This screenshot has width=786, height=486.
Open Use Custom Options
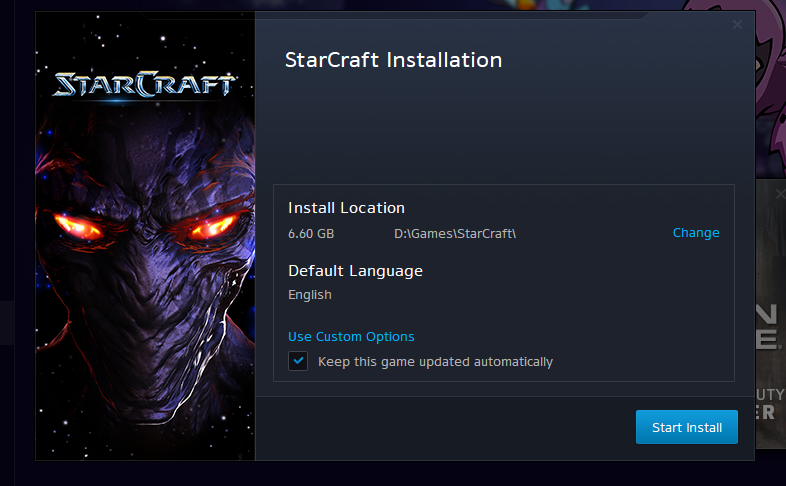(351, 337)
